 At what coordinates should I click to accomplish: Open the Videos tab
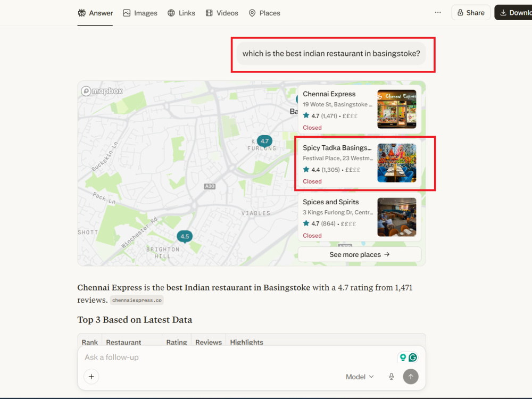(x=222, y=13)
